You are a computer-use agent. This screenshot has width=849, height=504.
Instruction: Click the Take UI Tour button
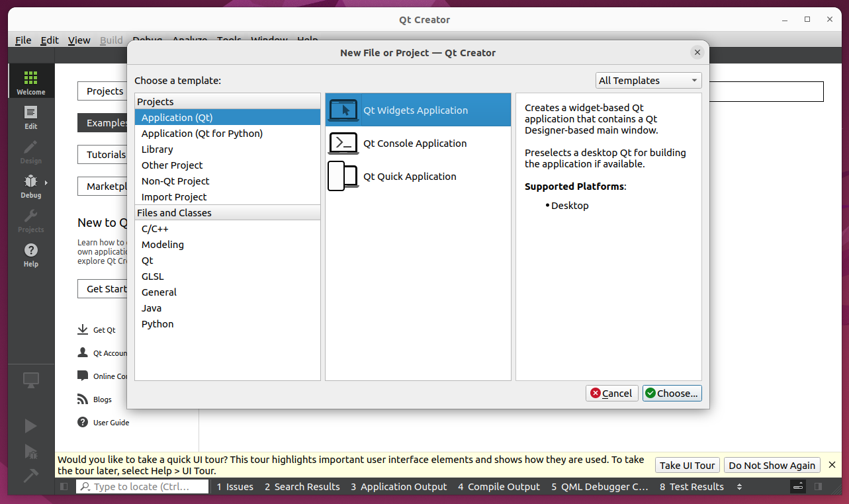tap(688, 465)
